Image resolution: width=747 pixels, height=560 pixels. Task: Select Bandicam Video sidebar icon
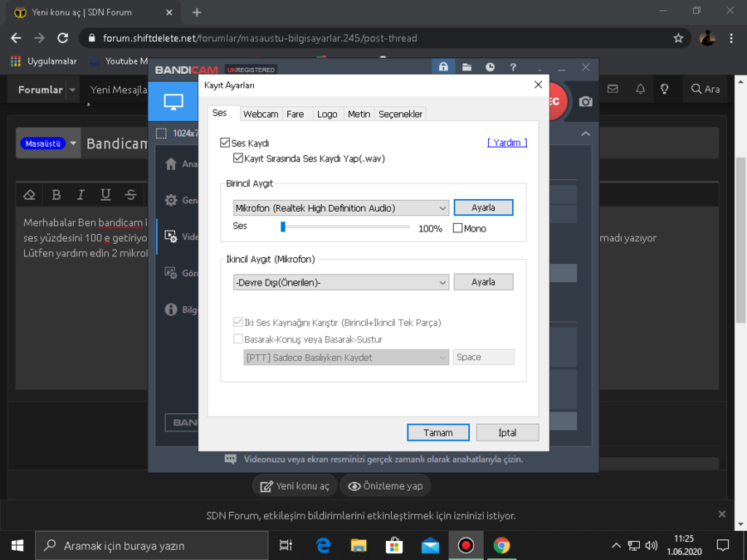click(171, 236)
